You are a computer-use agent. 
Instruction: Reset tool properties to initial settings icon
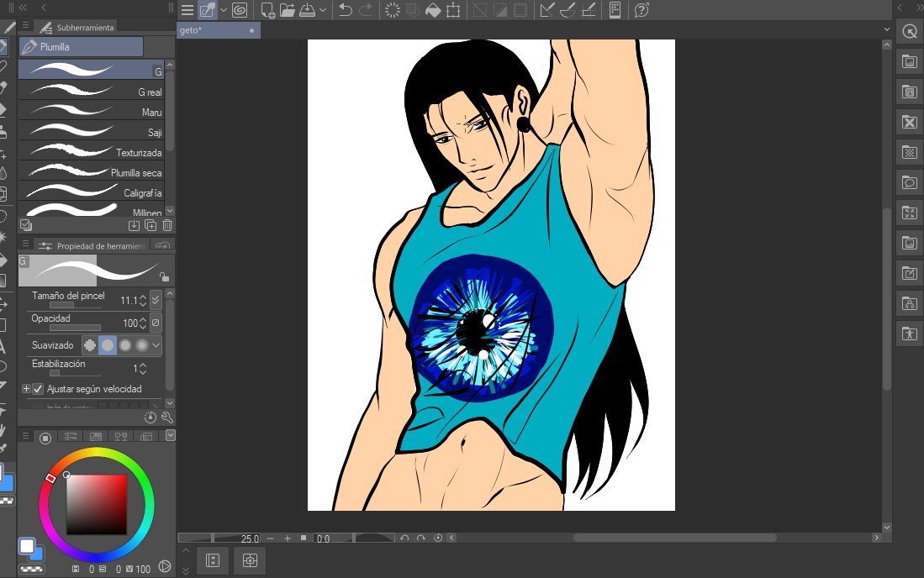point(150,418)
